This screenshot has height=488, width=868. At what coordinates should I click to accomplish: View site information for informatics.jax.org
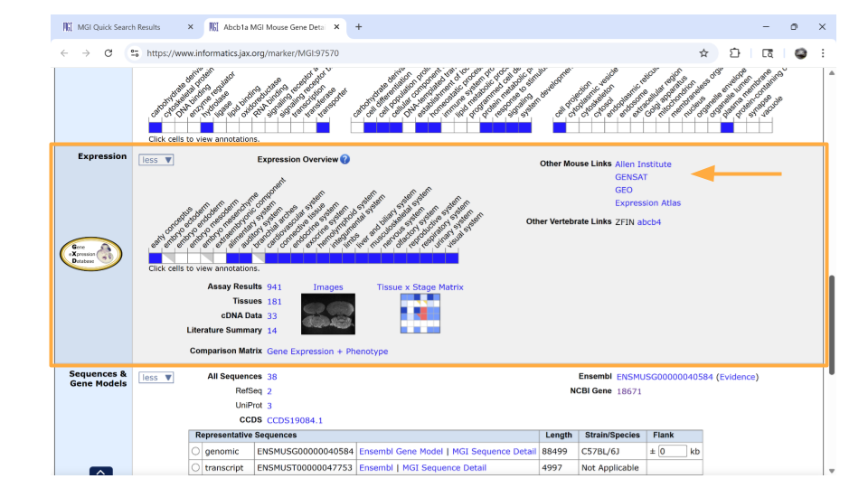(135, 53)
